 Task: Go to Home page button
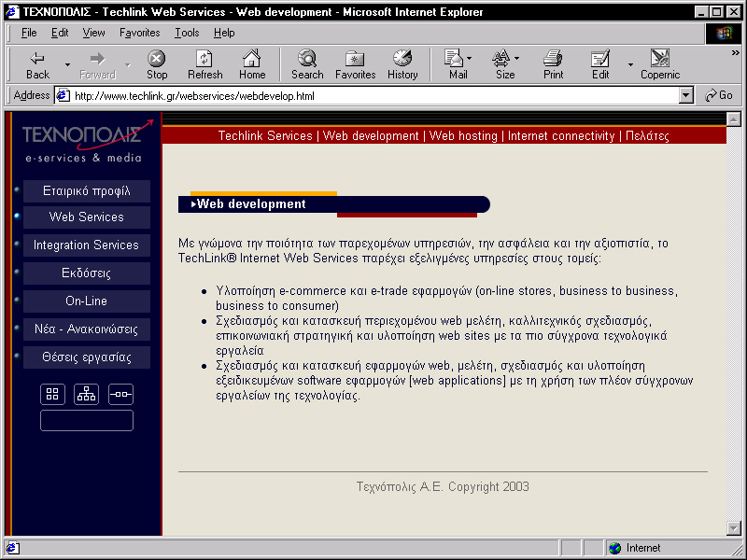pos(252,65)
